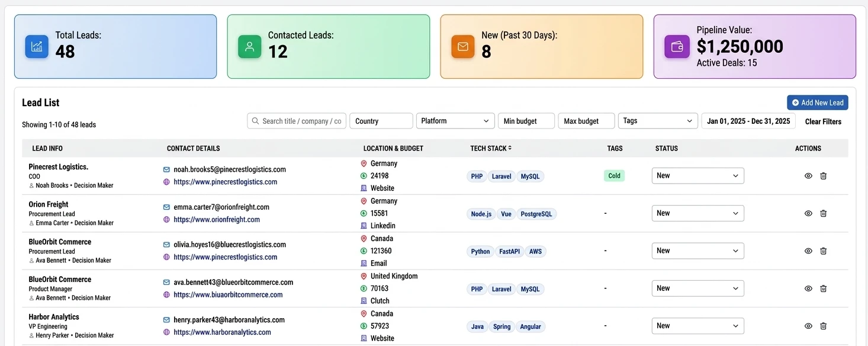Sort the table by Tech Stack column
Viewport: 868px width, 346px height.
pos(490,148)
